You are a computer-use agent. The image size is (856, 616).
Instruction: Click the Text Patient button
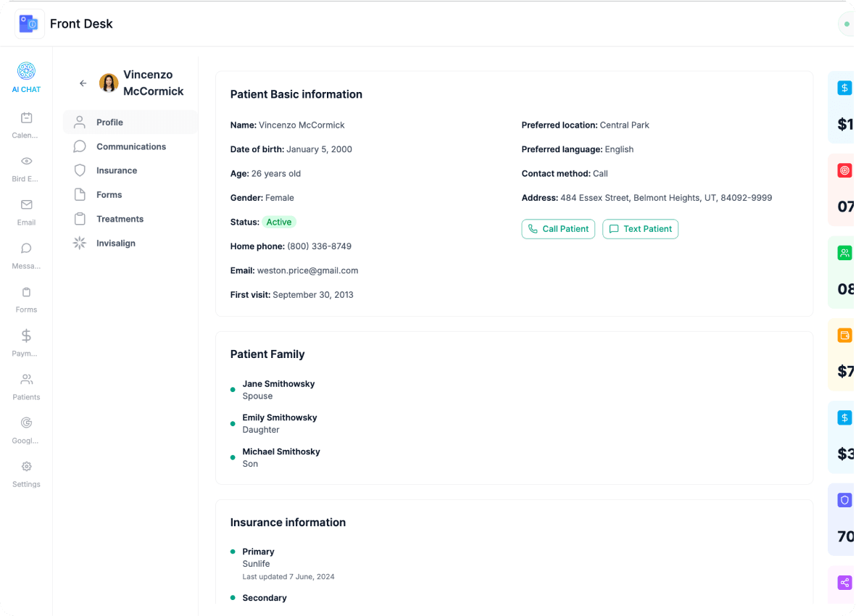pos(640,229)
